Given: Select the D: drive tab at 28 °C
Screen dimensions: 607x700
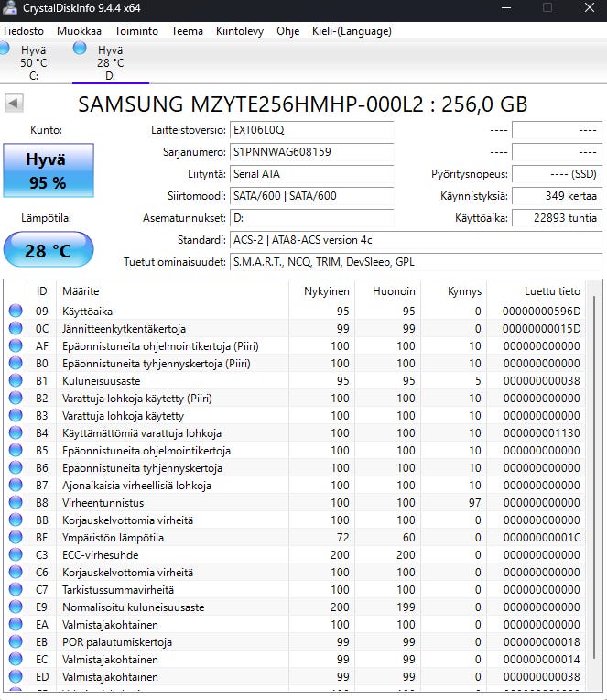Looking at the screenshot, I should 110,62.
